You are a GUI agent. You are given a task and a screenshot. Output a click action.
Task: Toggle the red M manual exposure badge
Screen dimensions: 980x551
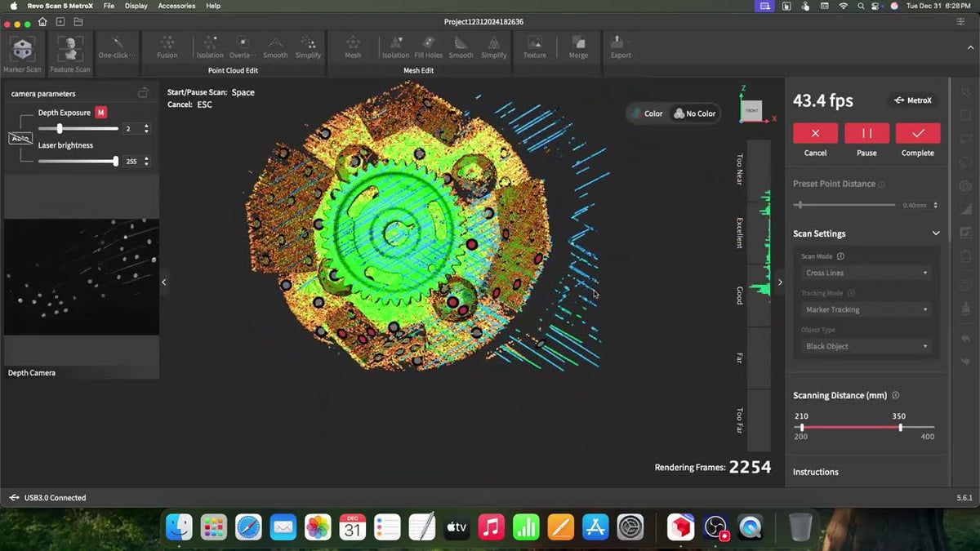(100, 113)
